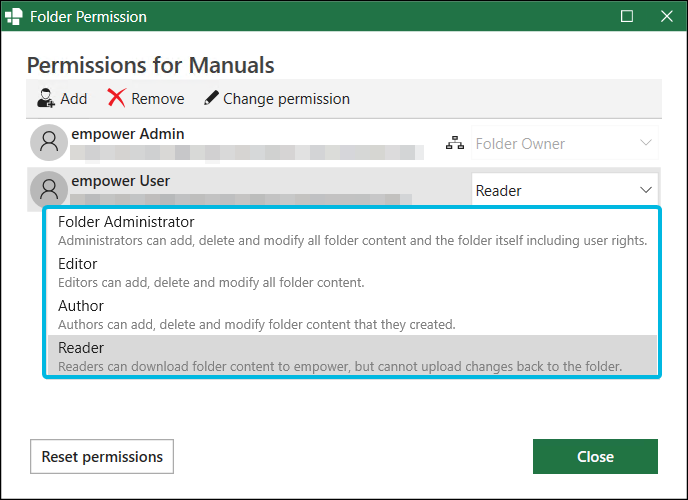Click the app logo in title bar
688x500 pixels.
coord(13,16)
